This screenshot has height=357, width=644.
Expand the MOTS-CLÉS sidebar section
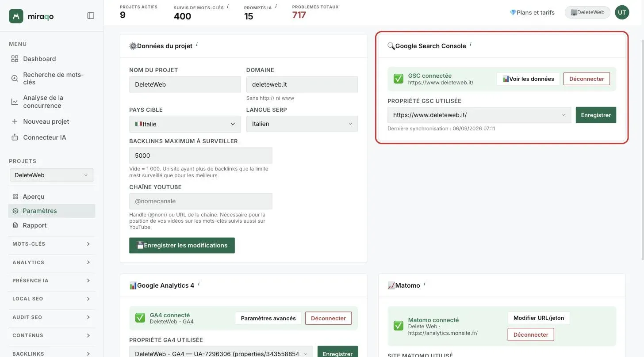(51, 244)
